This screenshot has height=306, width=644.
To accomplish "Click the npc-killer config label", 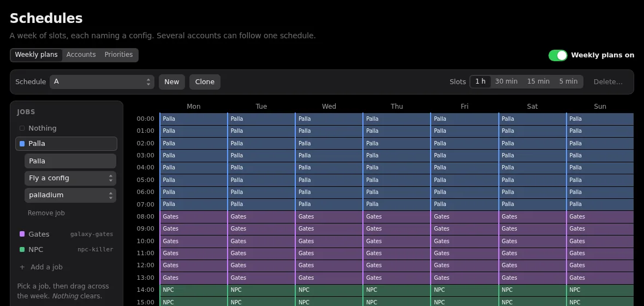I will tap(96, 250).
